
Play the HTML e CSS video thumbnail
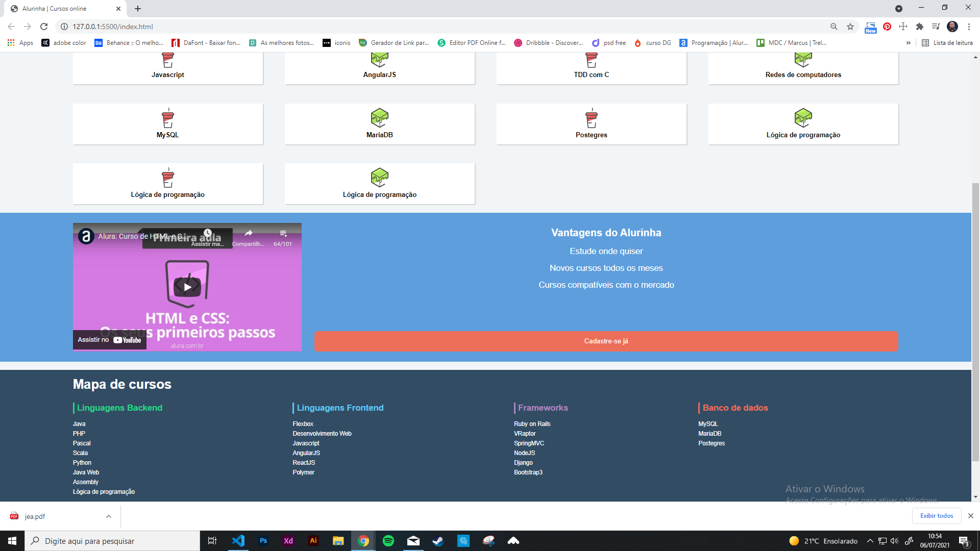tap(187, 287)
